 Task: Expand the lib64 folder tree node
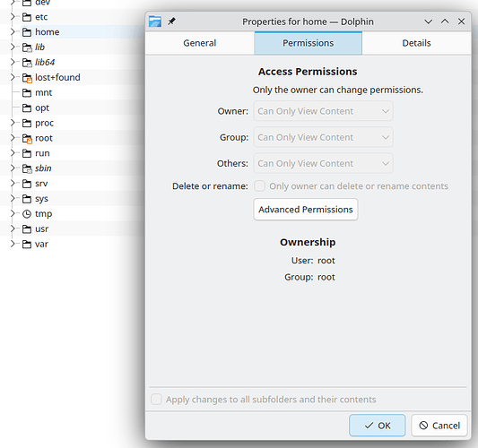13,62
